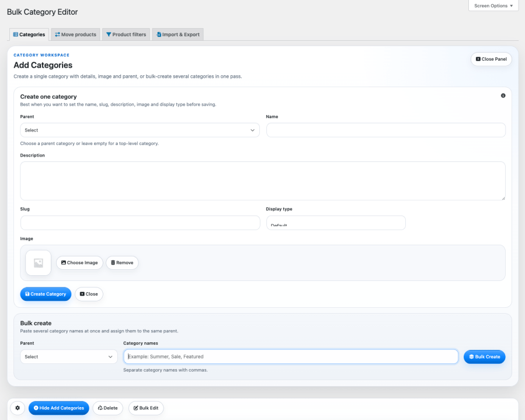Click Hide Add Categories button
Image resolution: width=525 pixels, height=420 pixels.
pos(59,408)
